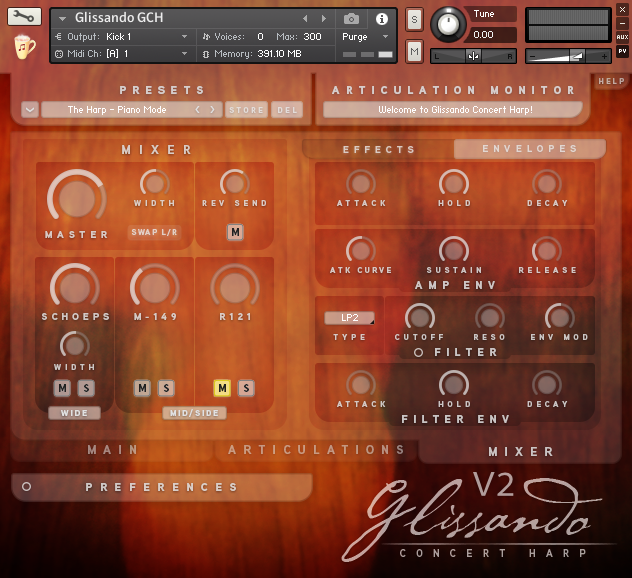Image resolution: width=632 pixels, height=578 pixels.
Task: Click the Cutoff filter knob
Action: 420,318
